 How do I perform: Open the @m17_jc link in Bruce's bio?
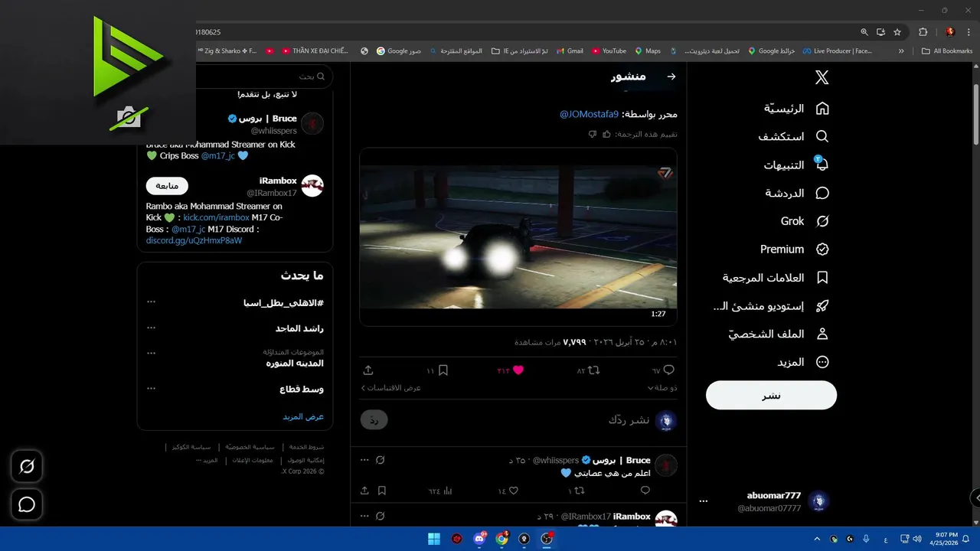pyautogui.click(x=218, y=156)
